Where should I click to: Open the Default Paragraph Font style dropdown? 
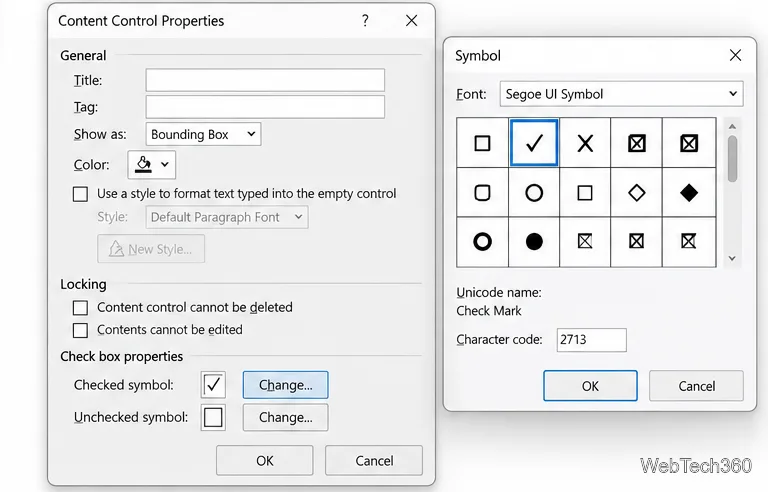pyautogui.click(x=227, y=217)
